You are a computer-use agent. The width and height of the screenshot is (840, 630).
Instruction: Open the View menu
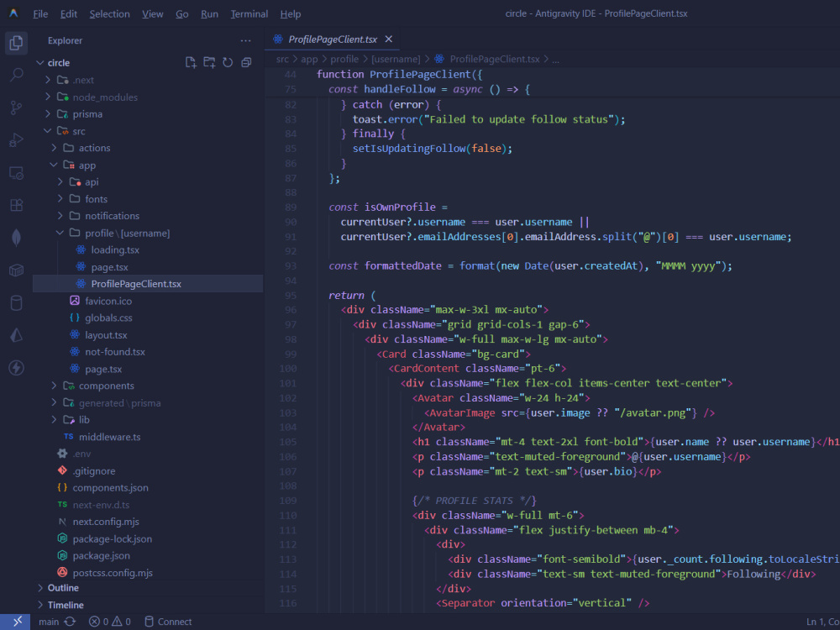click(x=153, y=14)
